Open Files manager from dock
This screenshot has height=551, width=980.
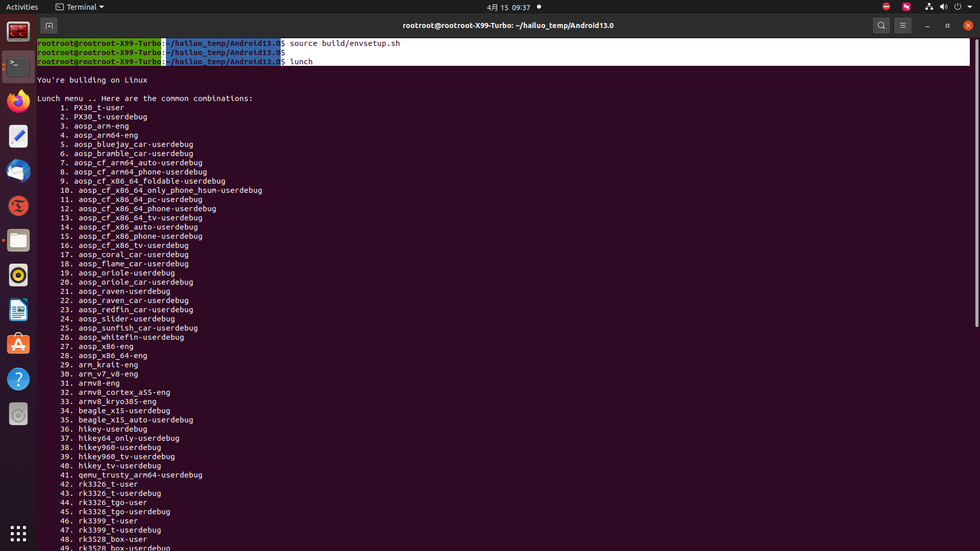point(18,240)
